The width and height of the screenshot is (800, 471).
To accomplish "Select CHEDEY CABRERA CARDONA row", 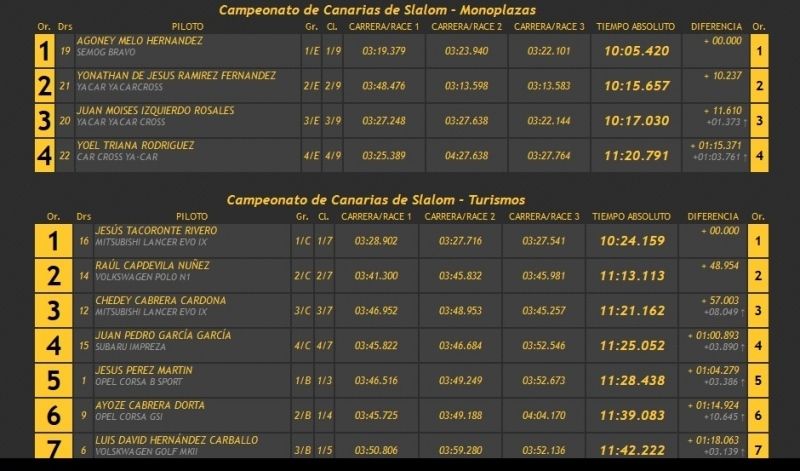I will [402, 310].
